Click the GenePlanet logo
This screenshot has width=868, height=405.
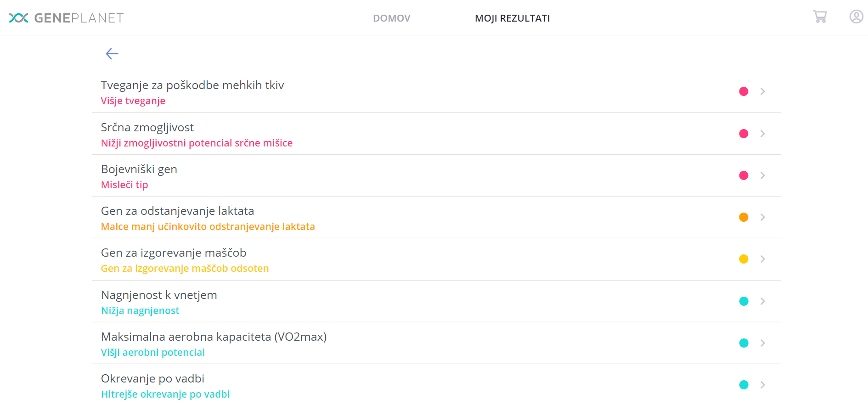tap(66, 18)
